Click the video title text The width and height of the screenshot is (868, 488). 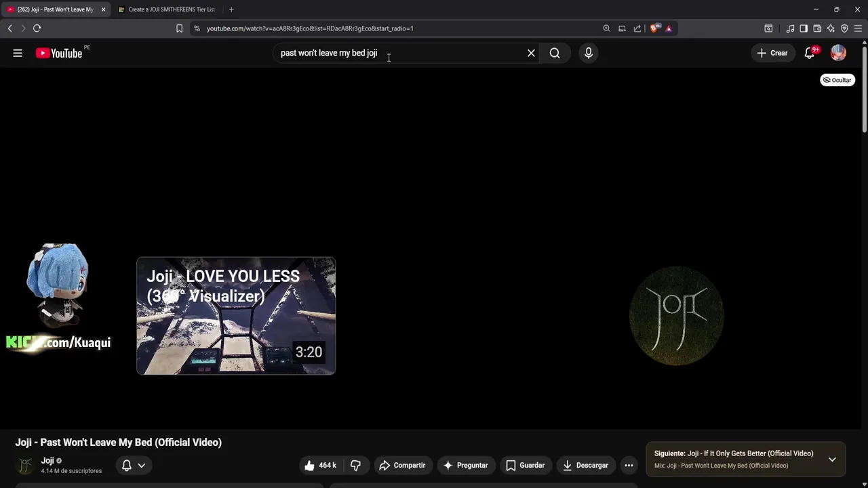click(x=119, y=442)
